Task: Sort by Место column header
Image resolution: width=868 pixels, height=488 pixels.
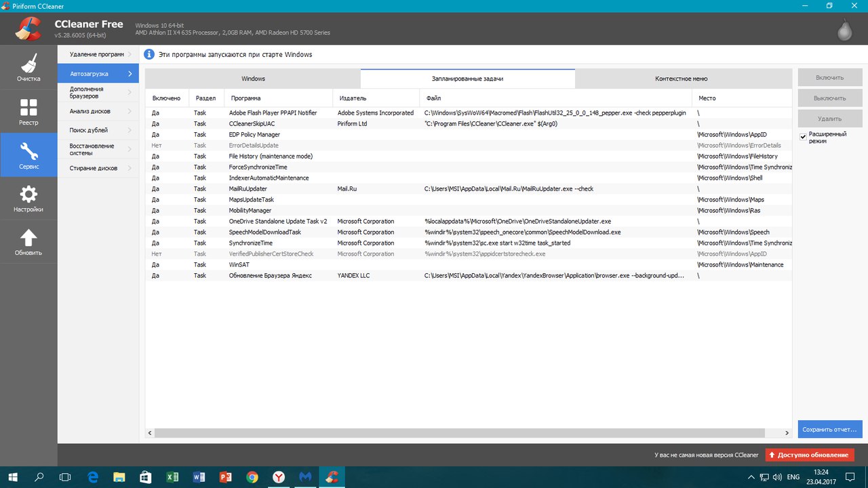Action: (x=742, y=98)
